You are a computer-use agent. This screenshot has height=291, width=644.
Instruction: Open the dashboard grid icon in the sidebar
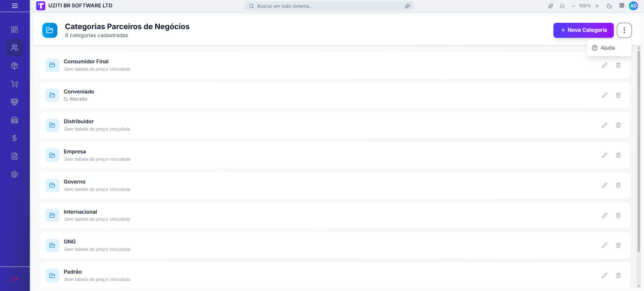[14, 29]
